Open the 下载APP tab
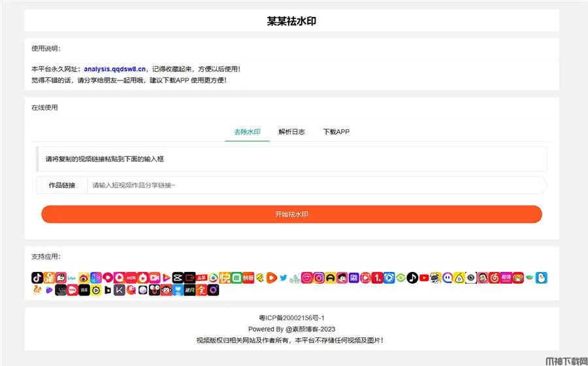 [336, 131]
